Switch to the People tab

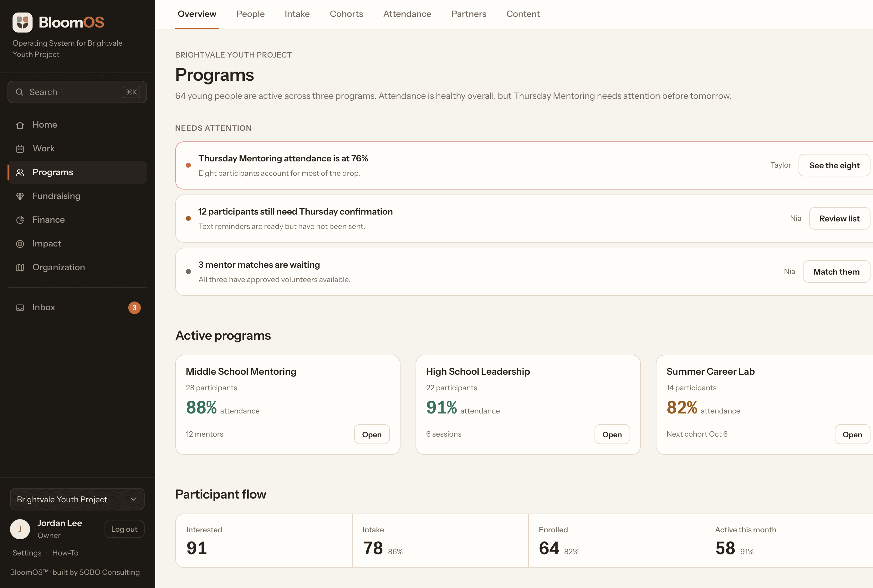(x=251, y=14)
